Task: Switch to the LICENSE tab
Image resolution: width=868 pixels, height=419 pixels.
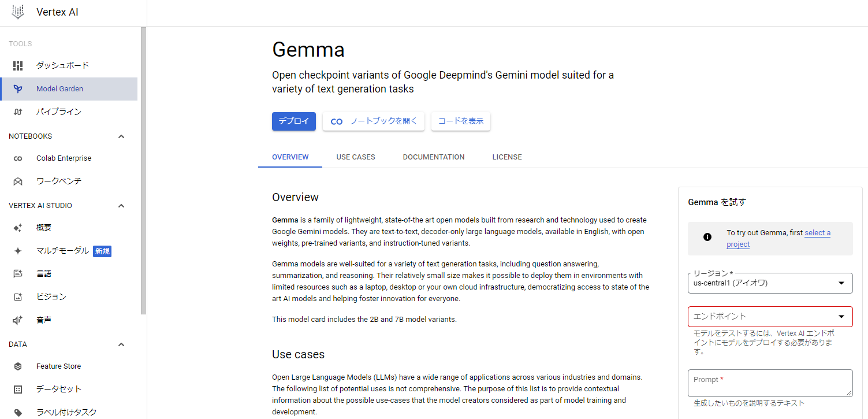Action: (x=506, y=157)
